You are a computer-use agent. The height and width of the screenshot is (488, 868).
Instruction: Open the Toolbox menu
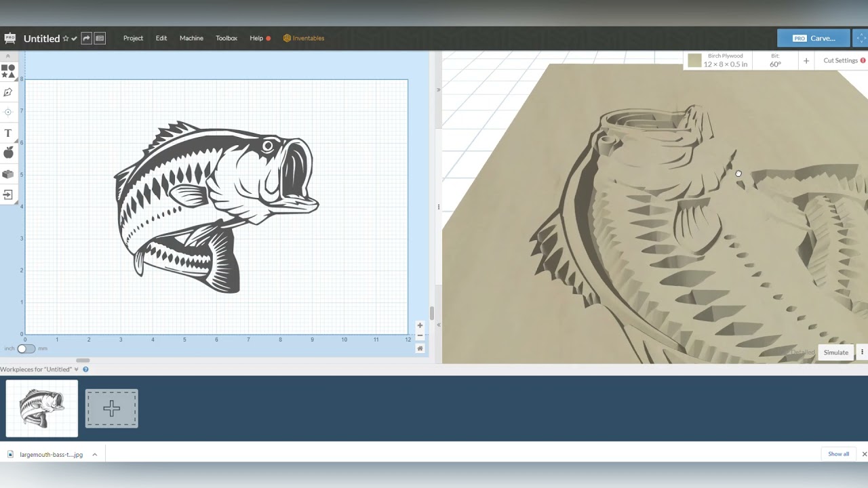click(226, 39)
